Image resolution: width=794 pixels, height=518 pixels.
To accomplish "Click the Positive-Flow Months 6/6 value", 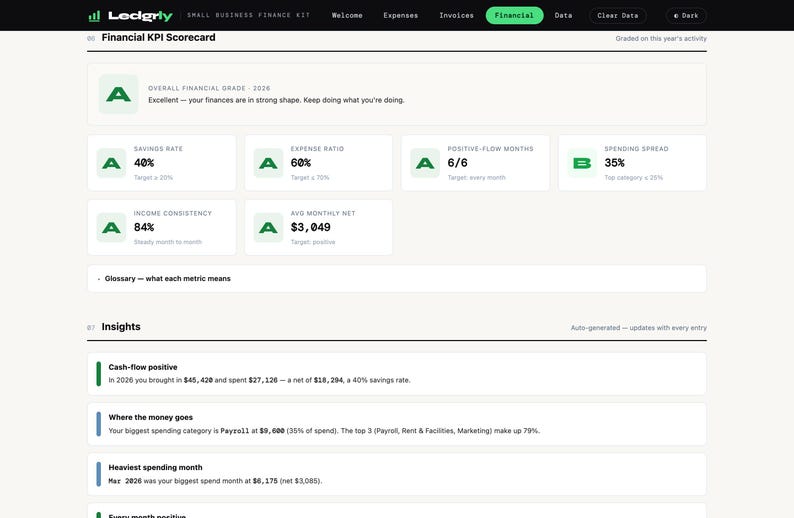I will (x=457, y=163).
